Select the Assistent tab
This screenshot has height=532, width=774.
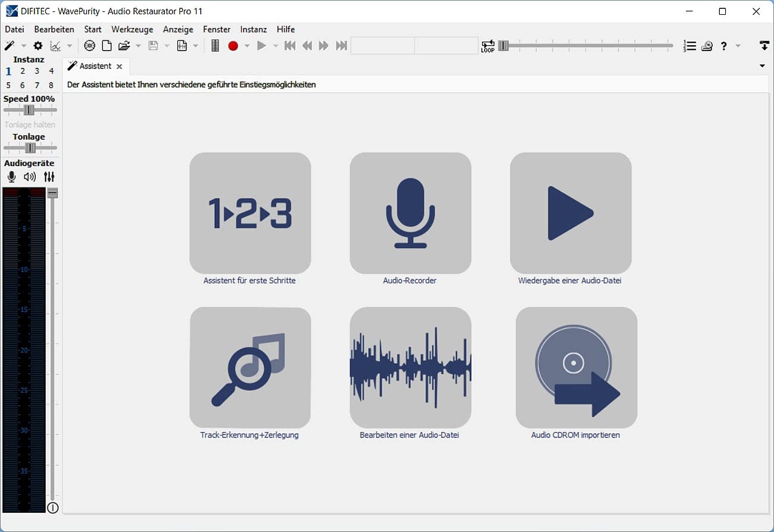(x=95, y=66)
